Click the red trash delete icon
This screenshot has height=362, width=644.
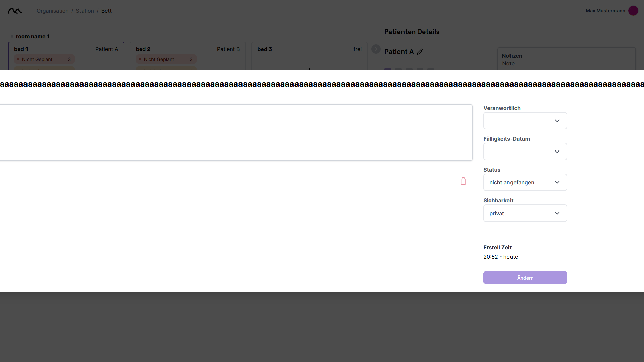pyautogui.click(x=463, y=181)
